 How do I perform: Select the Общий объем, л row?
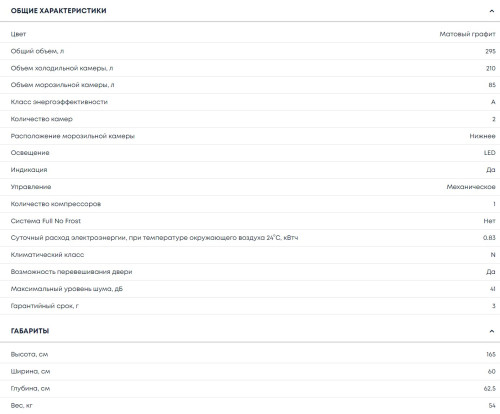pos(250,51)
